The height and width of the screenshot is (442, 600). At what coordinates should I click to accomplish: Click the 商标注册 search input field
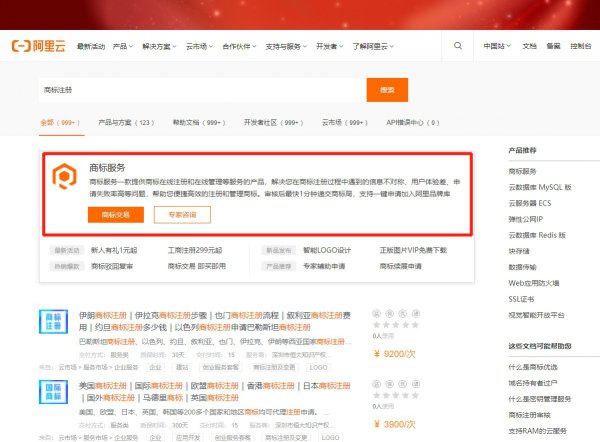coord(202,90)
